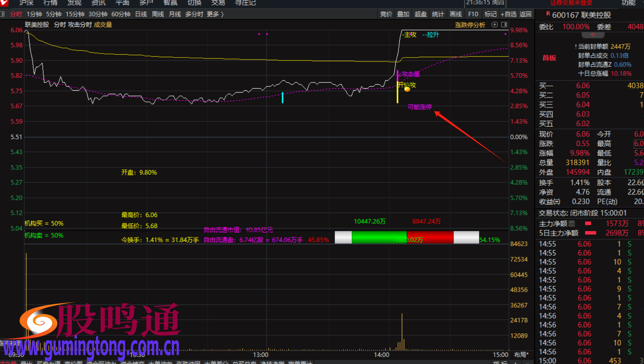
Task: Open the 功能 menu at top right
Action: (628, 3)
